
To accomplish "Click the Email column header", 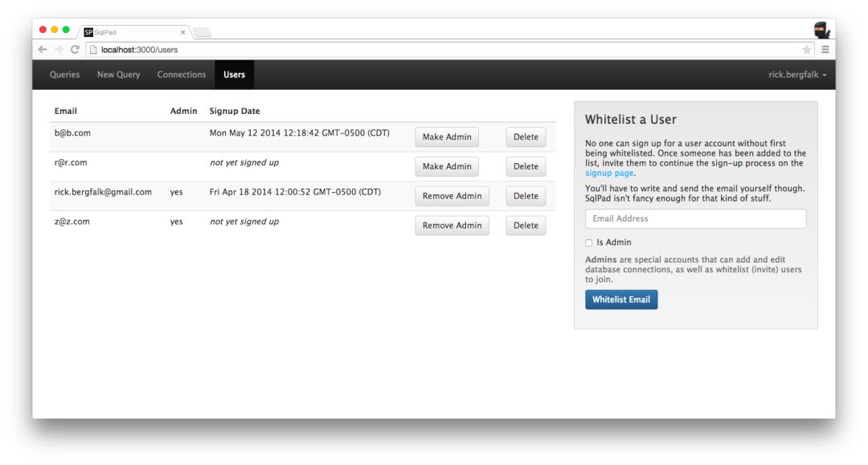I will pos(66,111).
